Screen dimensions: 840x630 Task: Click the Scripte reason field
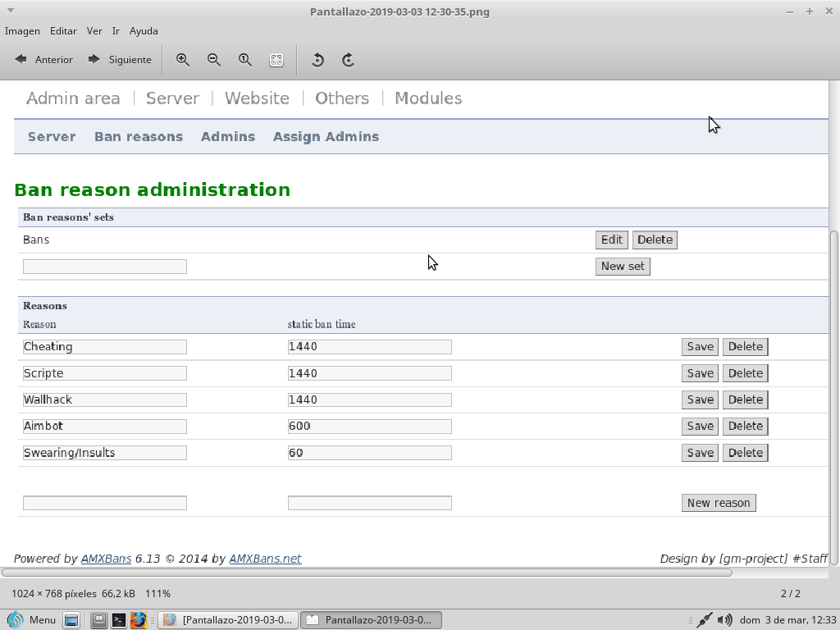pyautogui.click(x=105, y=373)
